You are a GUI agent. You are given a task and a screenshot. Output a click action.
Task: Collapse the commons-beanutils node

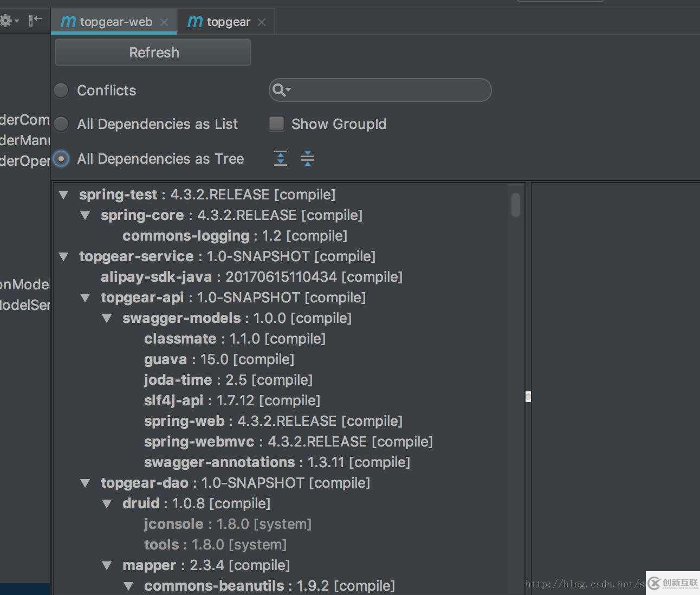coord(128,586)
